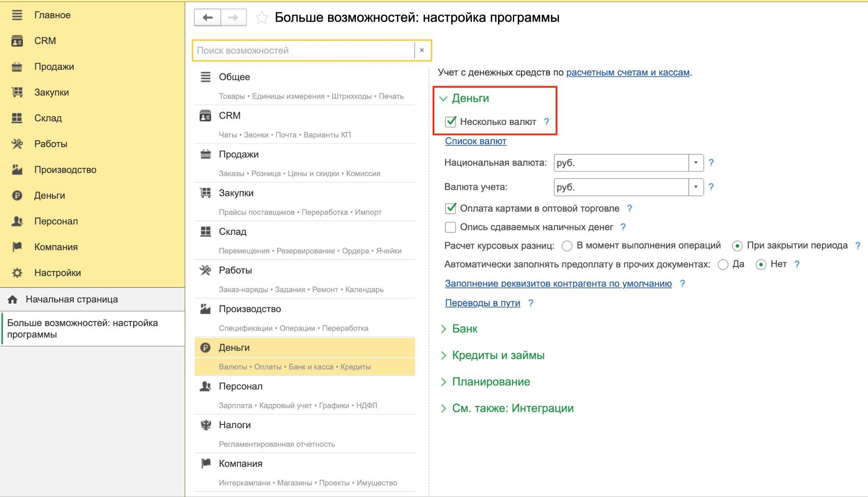Select Деньги category in settings list

click(x=305, y=357)
